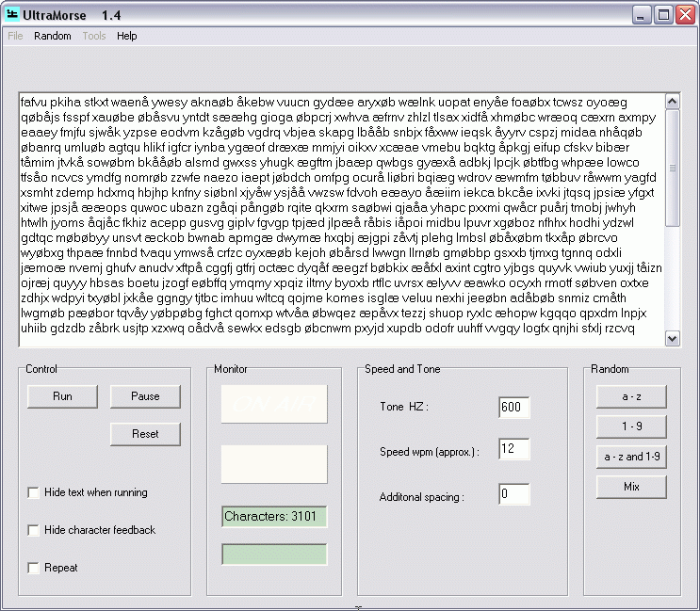700x611 pixels.
Task: Generate random a - z text
Action: (x=631, y=396)
